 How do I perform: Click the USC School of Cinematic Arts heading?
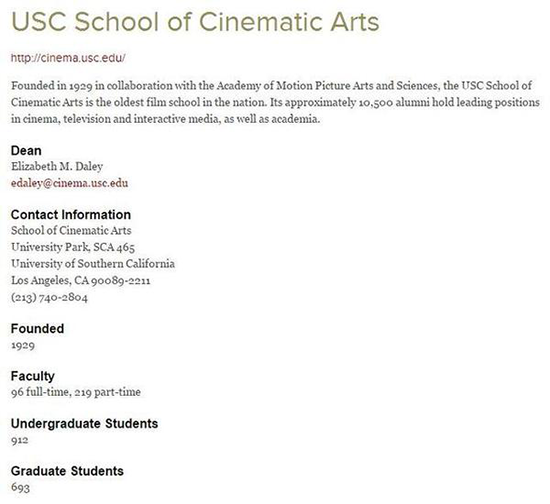pyautogui.click(x=195, y=22)
